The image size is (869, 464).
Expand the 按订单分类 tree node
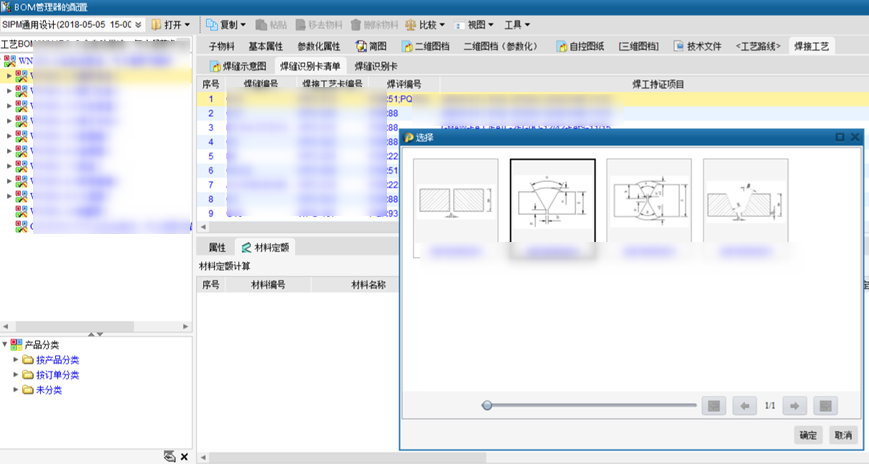pyautogui.click(x=17, y=375)
